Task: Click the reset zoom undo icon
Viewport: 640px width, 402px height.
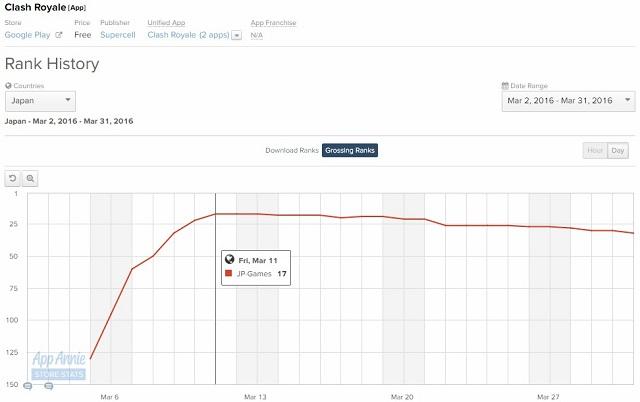Action: pos(13,178)
